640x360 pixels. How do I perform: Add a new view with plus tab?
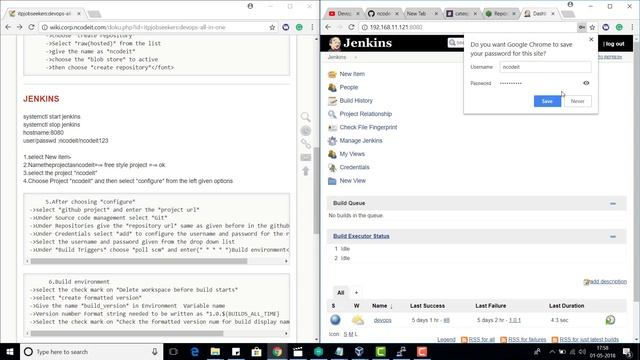point(356,293)
